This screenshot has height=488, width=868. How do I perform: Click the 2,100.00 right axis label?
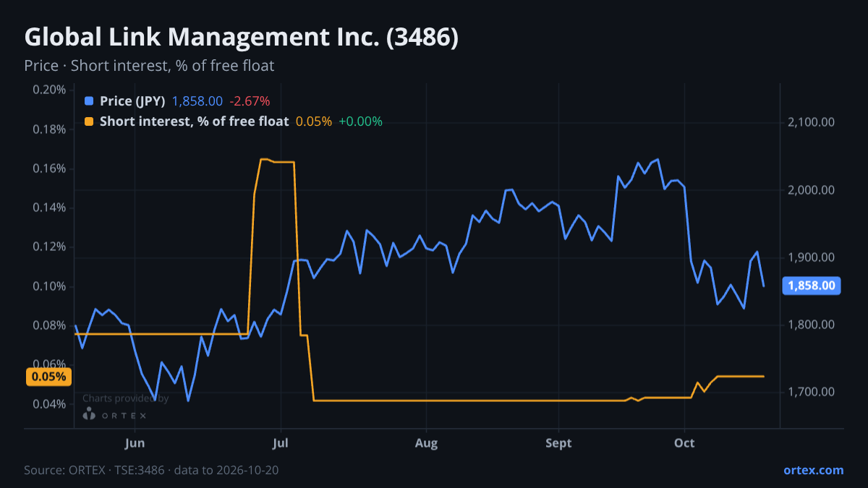pos(812,123)
